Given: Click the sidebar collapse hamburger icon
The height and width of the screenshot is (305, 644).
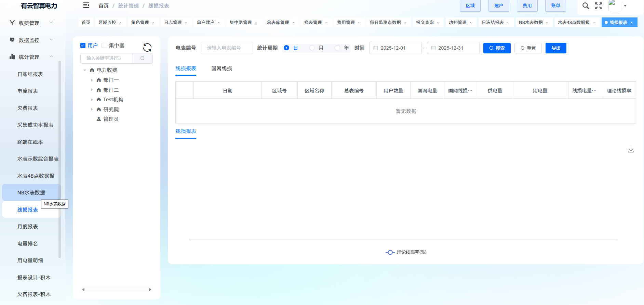Looking at the screenshot, I should point(86,5).
